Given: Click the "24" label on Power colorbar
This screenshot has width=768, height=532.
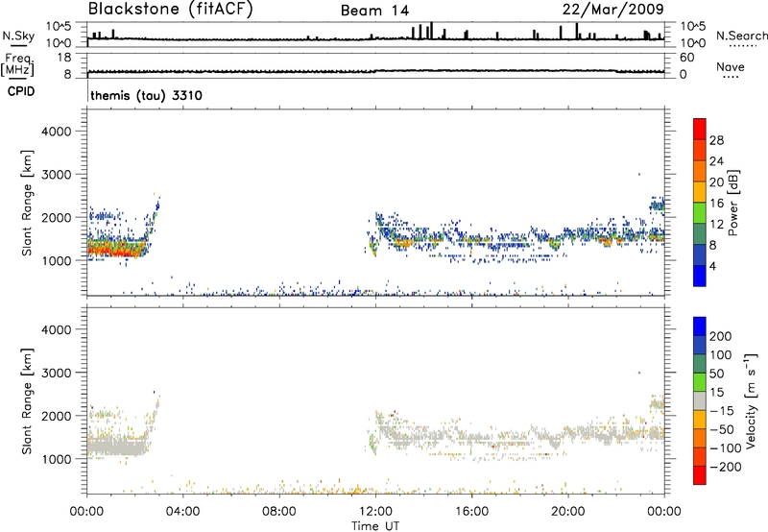Looking at the screenshot, I should (716, 161).
